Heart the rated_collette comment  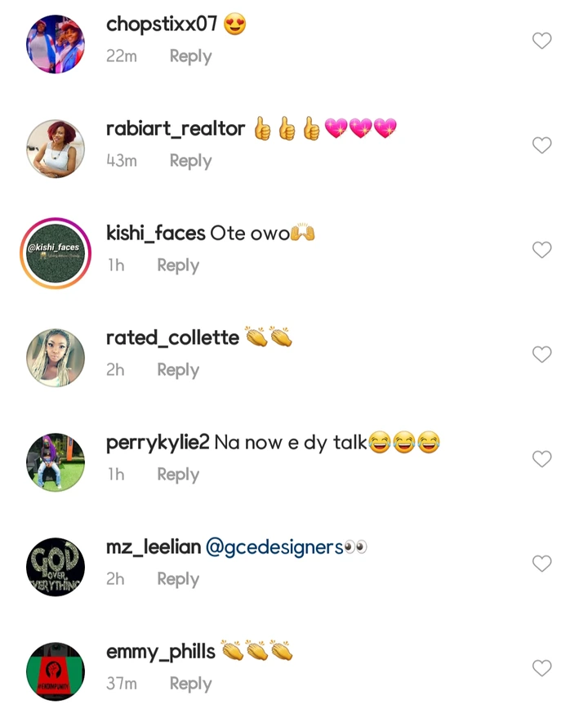pyautogui.click(x=542, y=354)
